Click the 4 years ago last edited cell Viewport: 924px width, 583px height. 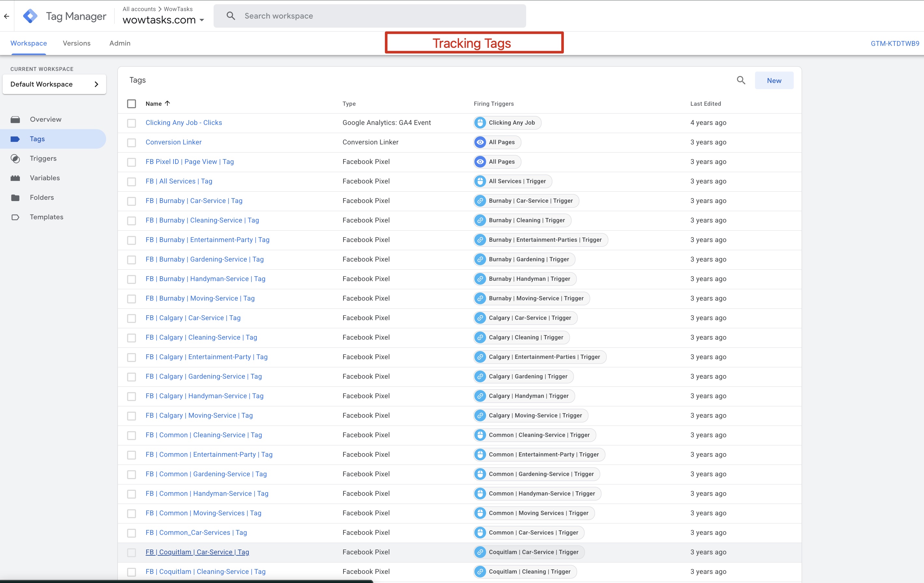(708, 123)
